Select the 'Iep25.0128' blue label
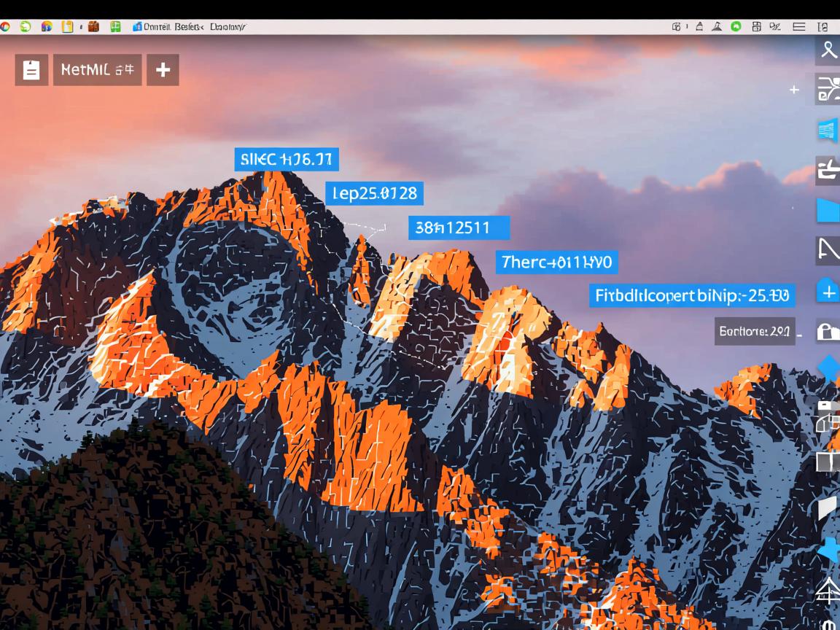Image resolution: width=840 pixels, height=630 pixels. [x=375, y=193]
